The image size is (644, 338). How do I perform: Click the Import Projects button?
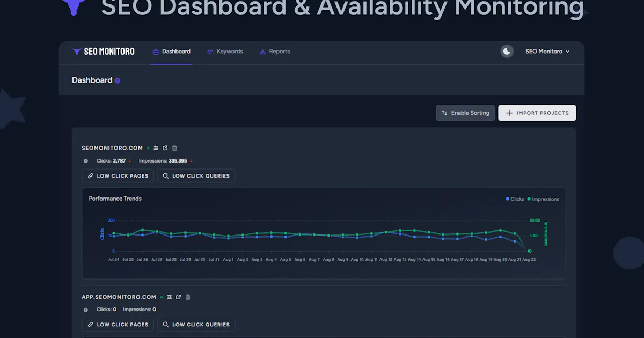click(537, 113)
